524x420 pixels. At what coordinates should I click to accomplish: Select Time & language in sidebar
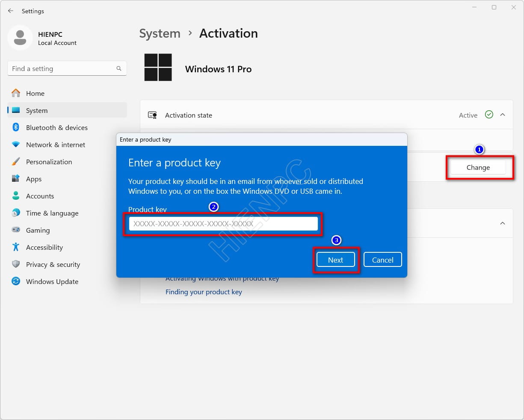pos(67,213)
